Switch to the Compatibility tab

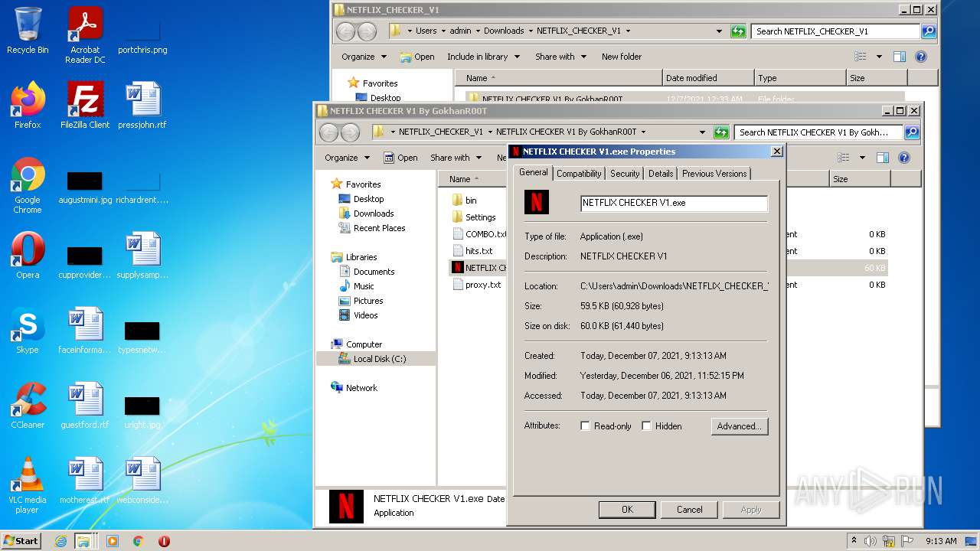pyautogui.click(x=579, y=174)
